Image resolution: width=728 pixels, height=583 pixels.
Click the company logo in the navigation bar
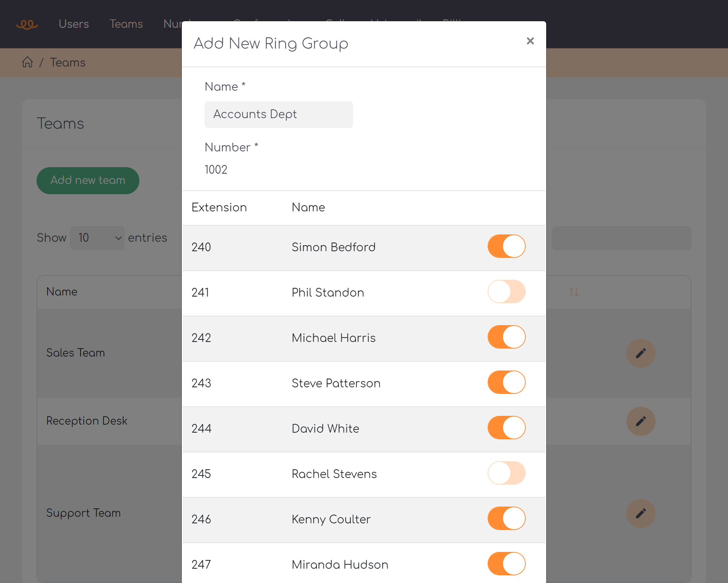(27, 24)
